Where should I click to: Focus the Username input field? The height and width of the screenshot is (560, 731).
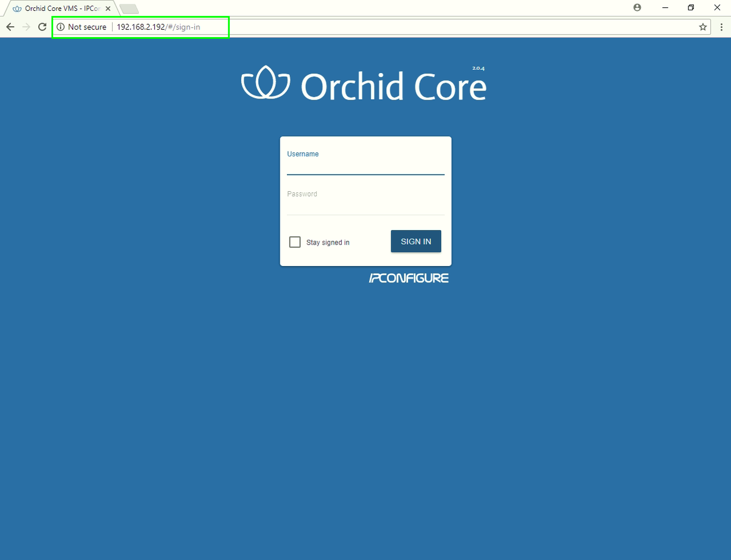365,167
